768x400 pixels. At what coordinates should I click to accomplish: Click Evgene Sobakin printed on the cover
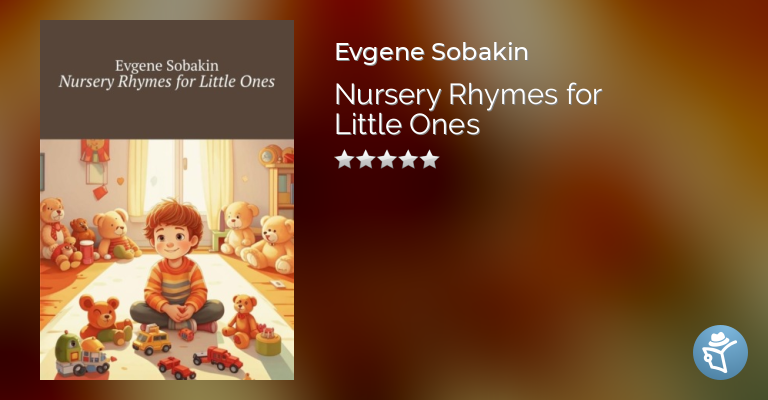[167, 65]
